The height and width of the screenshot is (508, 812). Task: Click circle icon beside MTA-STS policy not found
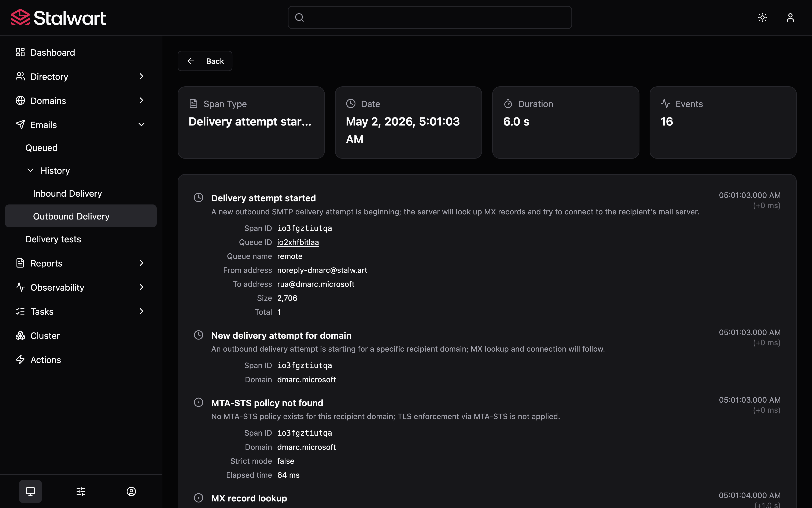pos(199,403)
